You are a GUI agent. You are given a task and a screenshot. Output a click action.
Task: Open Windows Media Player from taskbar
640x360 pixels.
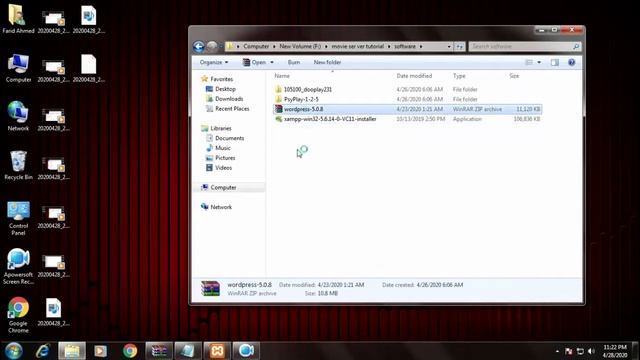point(100,351)
